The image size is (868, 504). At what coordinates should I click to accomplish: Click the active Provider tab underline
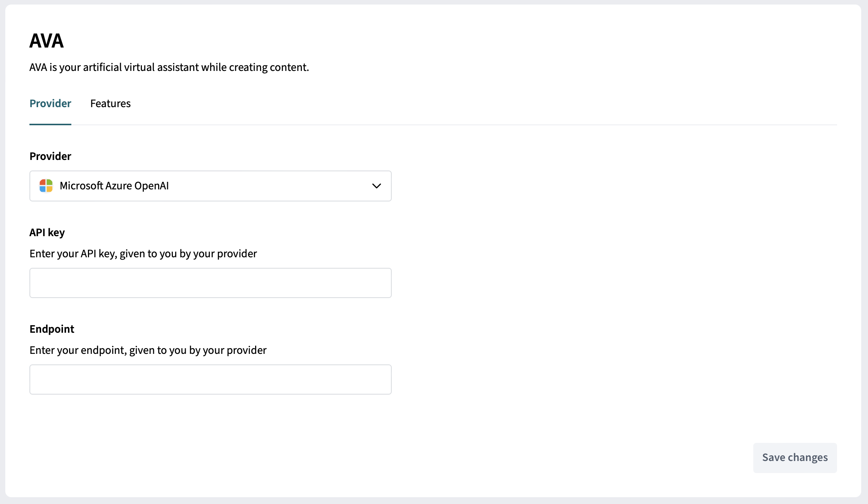(x=50, y=124)
